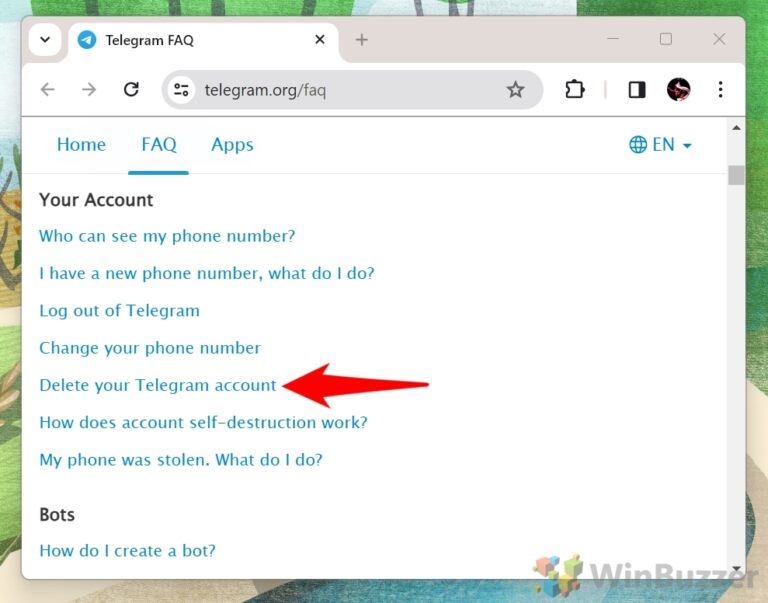Open the Apps navigation tab
The image size is (768, 603).
click(x=232, y=145)
